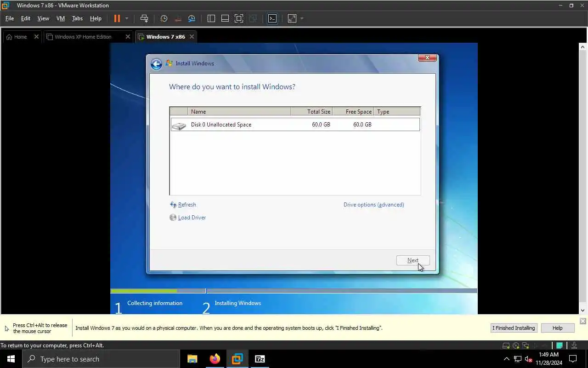588x368 pixels.
Task: Click the CD/DVD drive status icon
Action: coord(516,345)
